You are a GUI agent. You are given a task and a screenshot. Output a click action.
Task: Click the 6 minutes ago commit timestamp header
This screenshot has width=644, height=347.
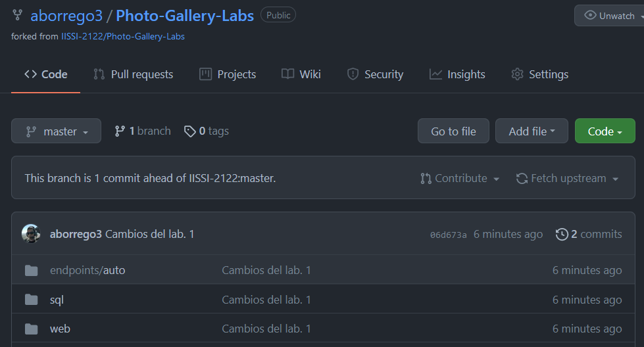(x=508, y=234)
